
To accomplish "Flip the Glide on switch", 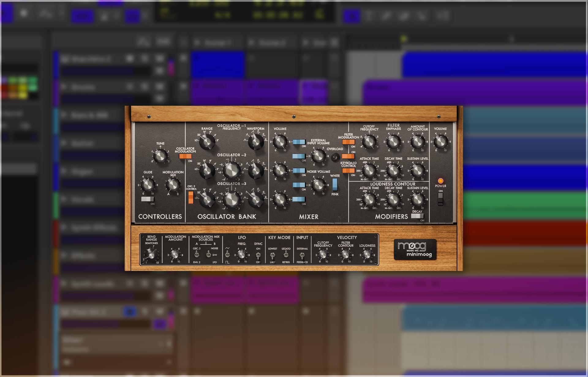I will 147,199.
